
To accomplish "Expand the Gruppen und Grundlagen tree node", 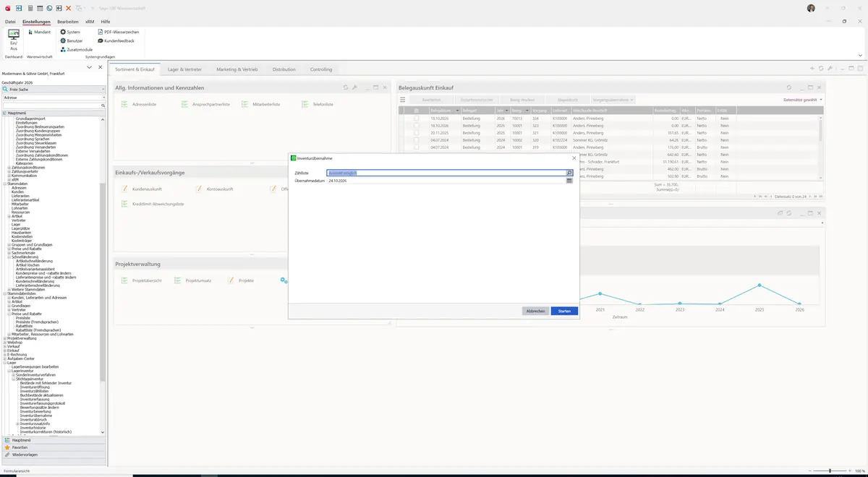I will pyautogui.click(x=9, y=244).
